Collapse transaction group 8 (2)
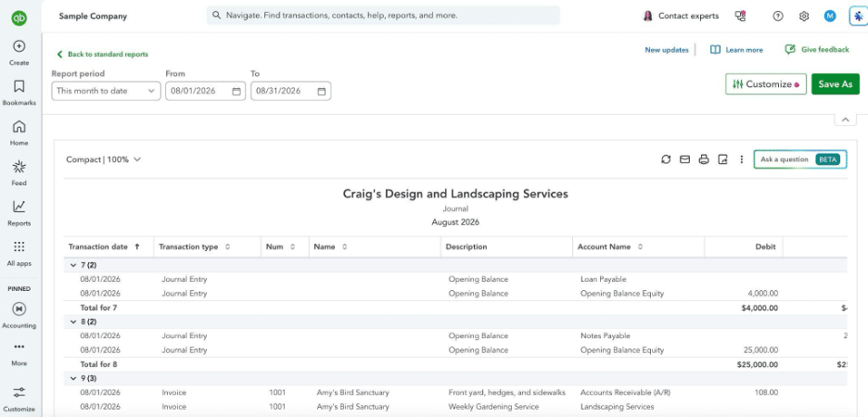 [73, 322]
